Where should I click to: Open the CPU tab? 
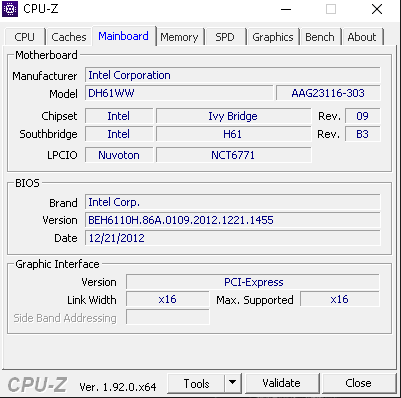click(x=25, y=37)
